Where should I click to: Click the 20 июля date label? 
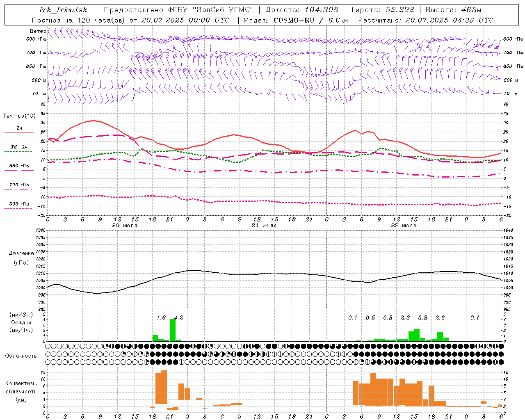click(125, 226)
